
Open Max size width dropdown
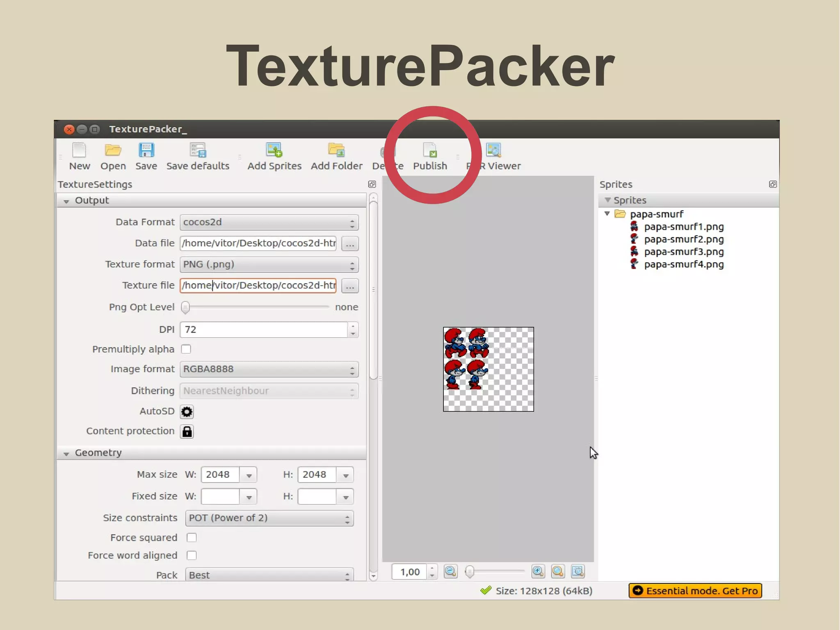[249, 475]
